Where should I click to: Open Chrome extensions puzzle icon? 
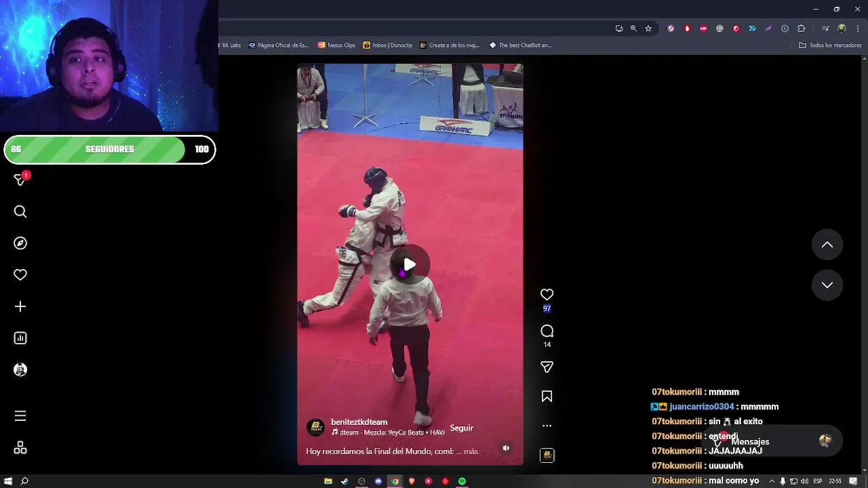pos(802,28)
